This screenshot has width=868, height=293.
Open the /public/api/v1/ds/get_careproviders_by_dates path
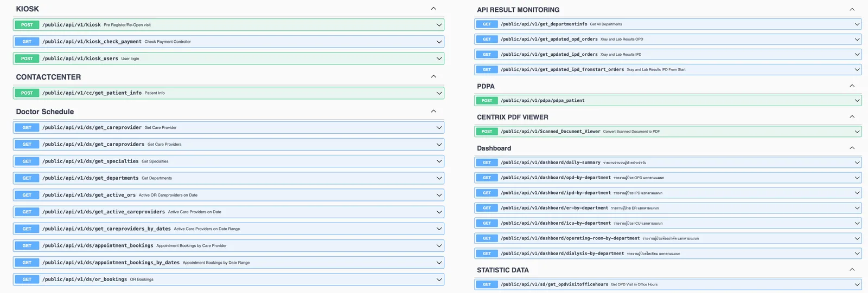[x=107, y=229]
